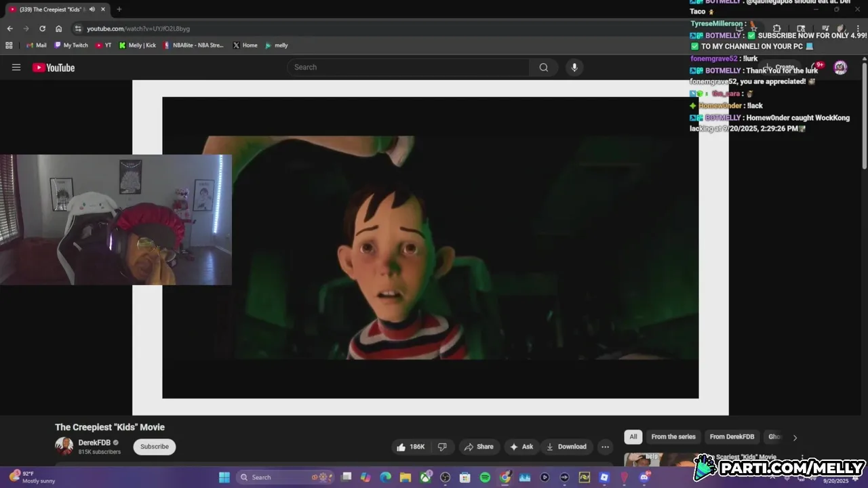Mute tab via speaker icon on tab
The height and width of the screenshot is (488, 868).
tap(92, 9)
